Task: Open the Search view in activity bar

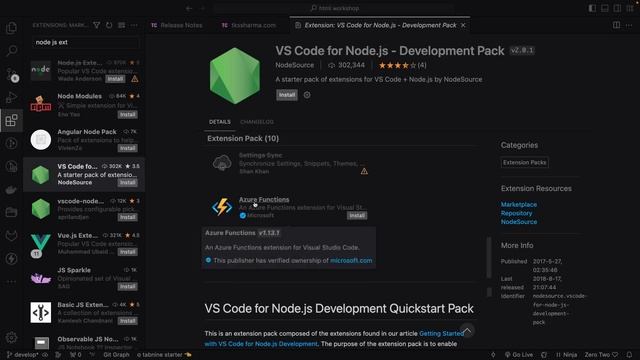Action: point(11,51)
